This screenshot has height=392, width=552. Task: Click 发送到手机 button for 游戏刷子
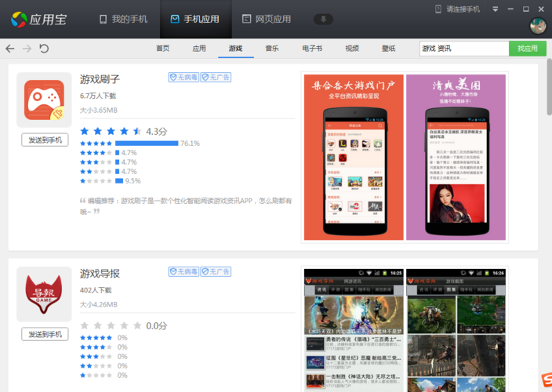point(45,140)
